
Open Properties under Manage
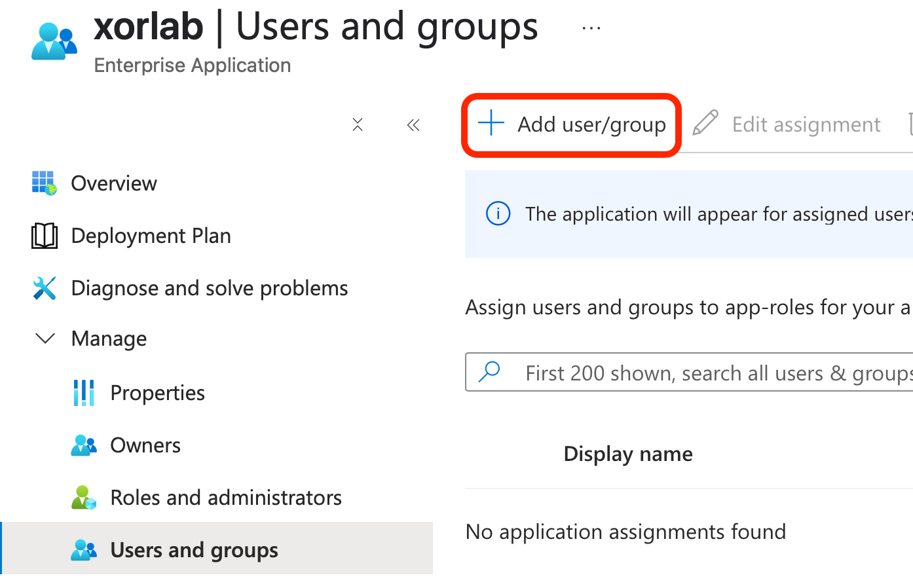[157, 393]
